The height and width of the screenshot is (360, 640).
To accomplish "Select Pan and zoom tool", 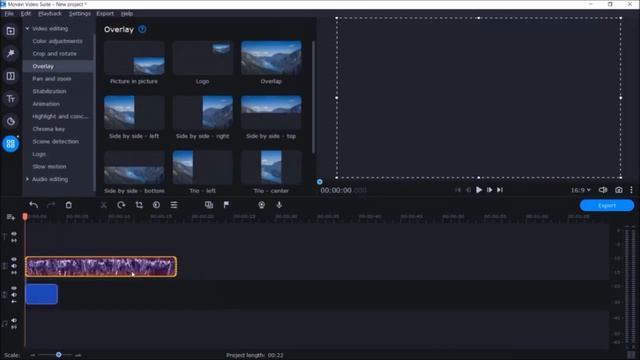I will coord(52,79).
